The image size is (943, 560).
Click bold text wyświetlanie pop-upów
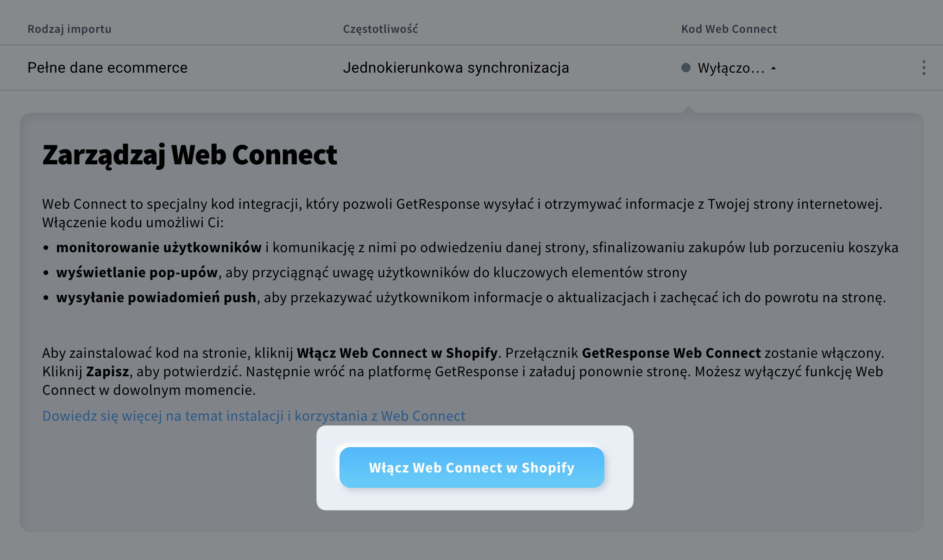point(137,272)
